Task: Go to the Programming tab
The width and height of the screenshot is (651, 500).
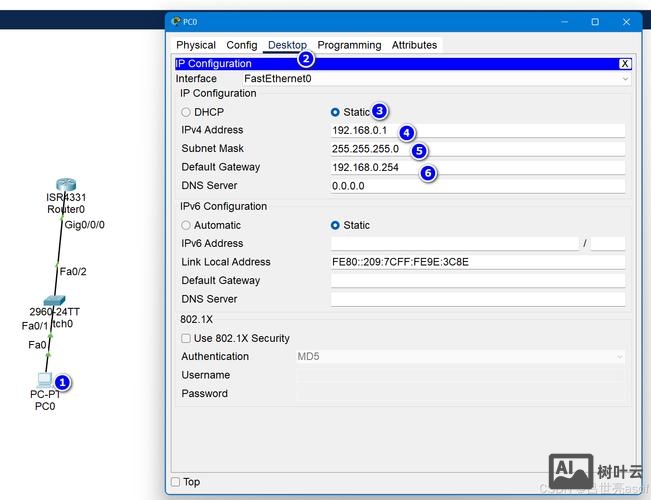Action: coord(349,45)
